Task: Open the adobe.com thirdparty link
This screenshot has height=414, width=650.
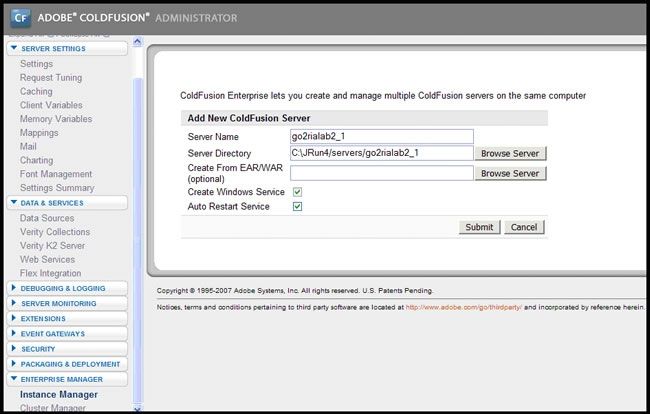Action: click(x=464, y=307)
